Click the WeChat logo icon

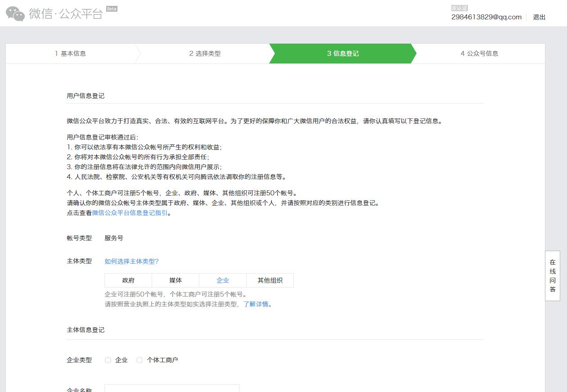(15, 14)
